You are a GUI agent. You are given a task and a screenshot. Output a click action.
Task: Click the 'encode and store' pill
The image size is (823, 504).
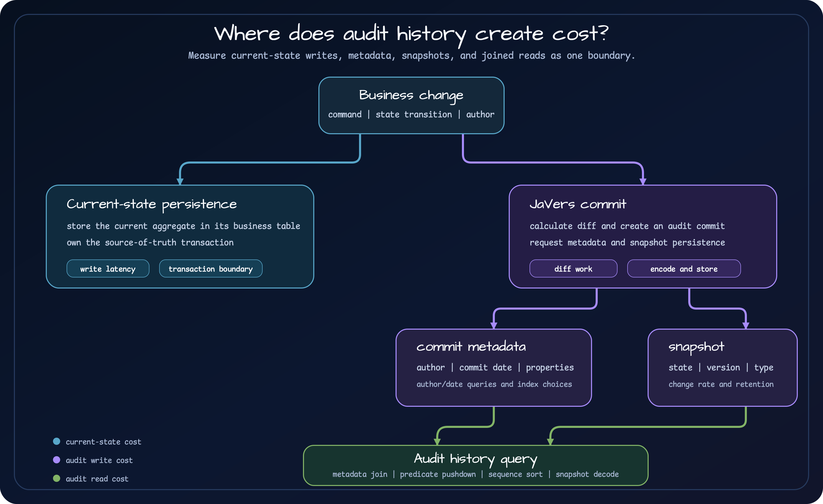[x=684, y=268]
